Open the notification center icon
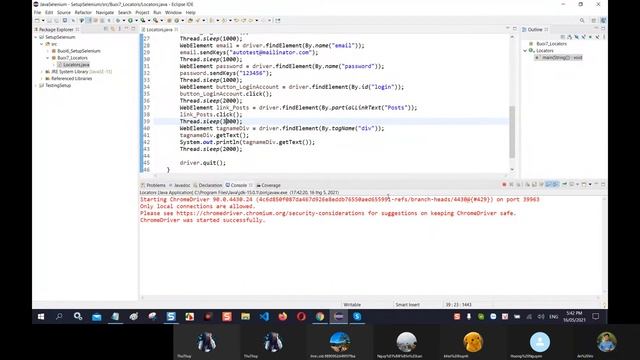Image resolution: width=640 pixels, height=360 pixels. click(596, 316)
